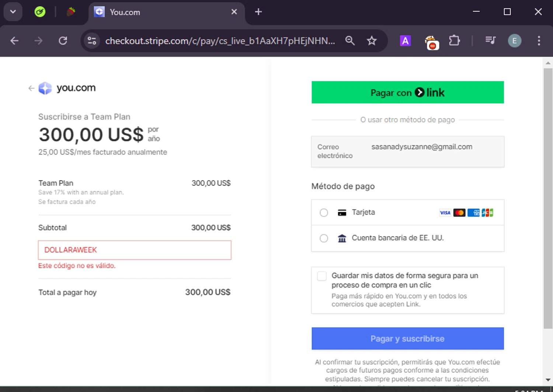Select Cuenta bancaria de EE. UU. radio
Viewport: 553px width, 392px height.
click(x=324, y=238)
